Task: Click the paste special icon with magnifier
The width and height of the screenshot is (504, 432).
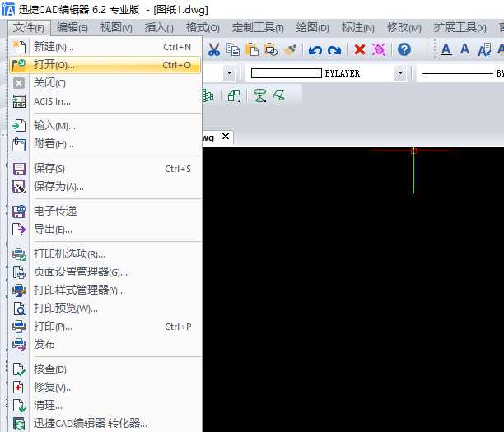Action: [x=271, y=50]
